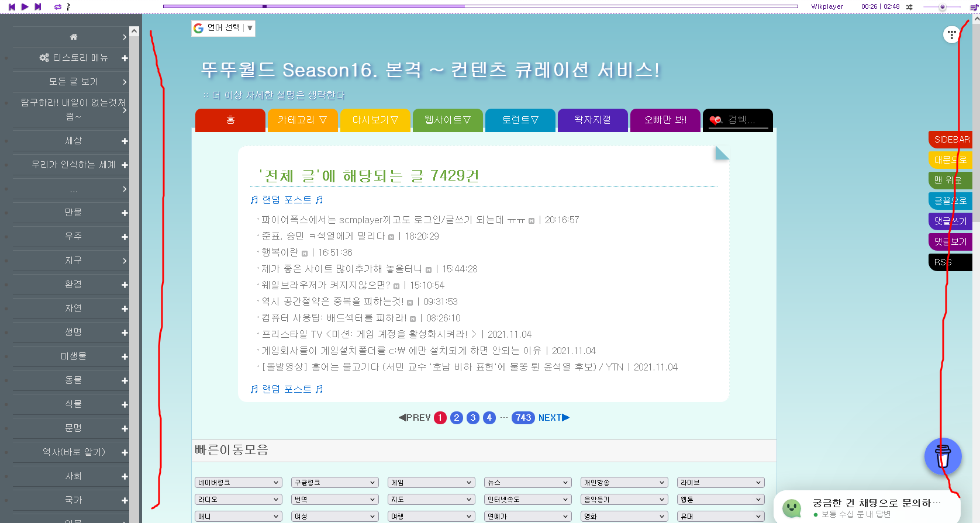
Task: Expand the 자연 plus icon
Action: pos(125,309)
